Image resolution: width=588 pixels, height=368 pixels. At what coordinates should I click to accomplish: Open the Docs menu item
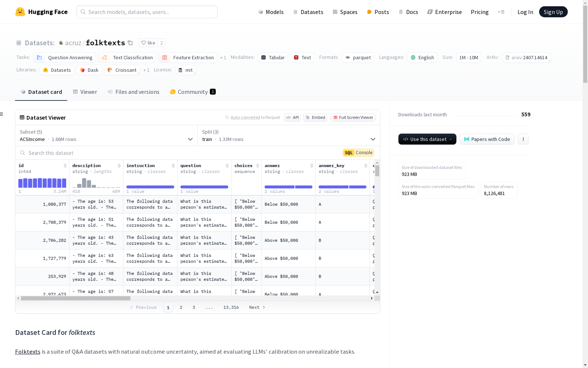click(408, 12)
